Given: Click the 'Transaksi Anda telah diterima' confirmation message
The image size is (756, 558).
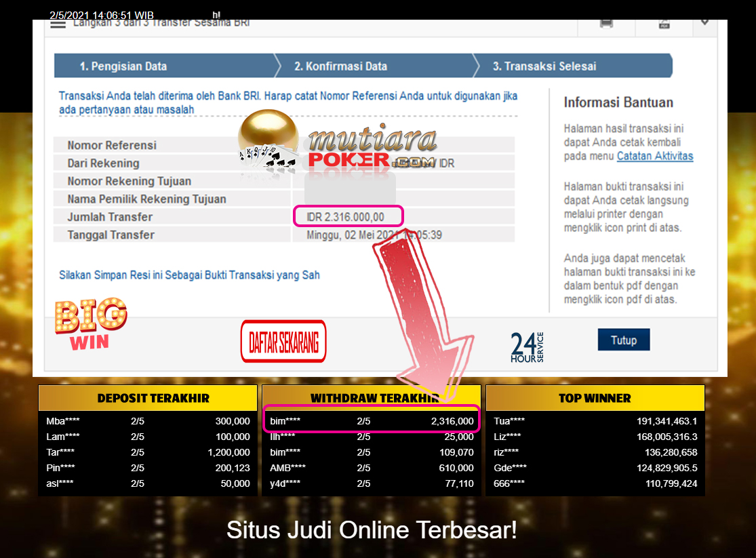Looking at the screenshot, I should click(288, 103).
